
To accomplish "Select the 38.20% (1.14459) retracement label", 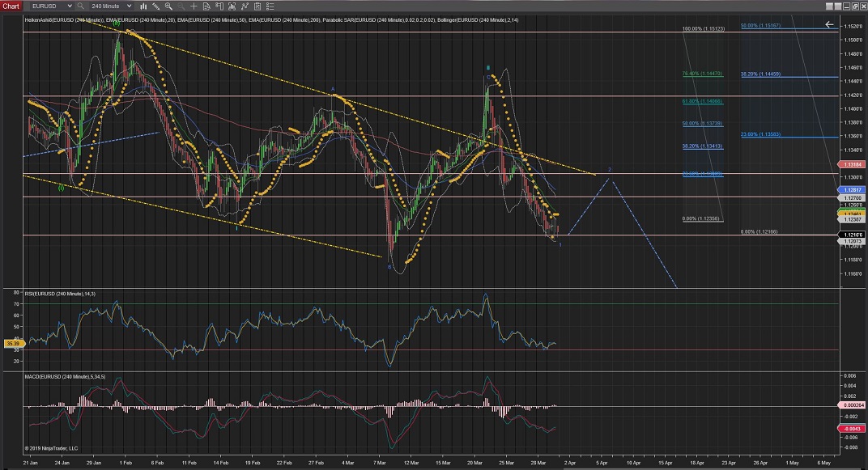I will (760, 74).
